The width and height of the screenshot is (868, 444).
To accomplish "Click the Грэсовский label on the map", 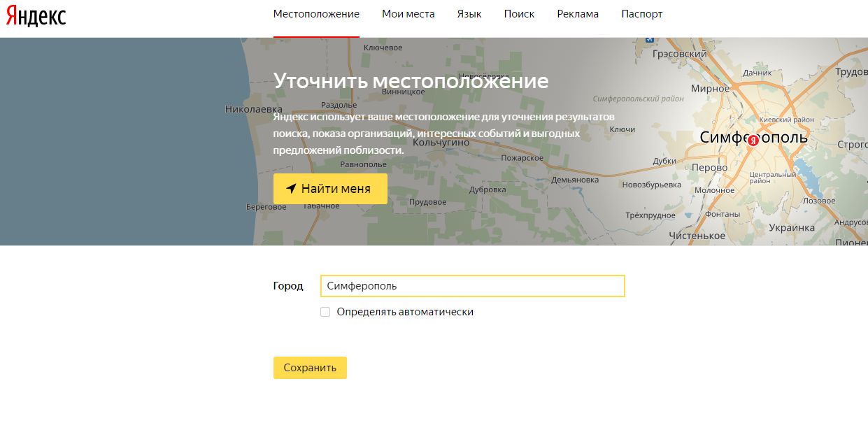I will coord(679,54).
